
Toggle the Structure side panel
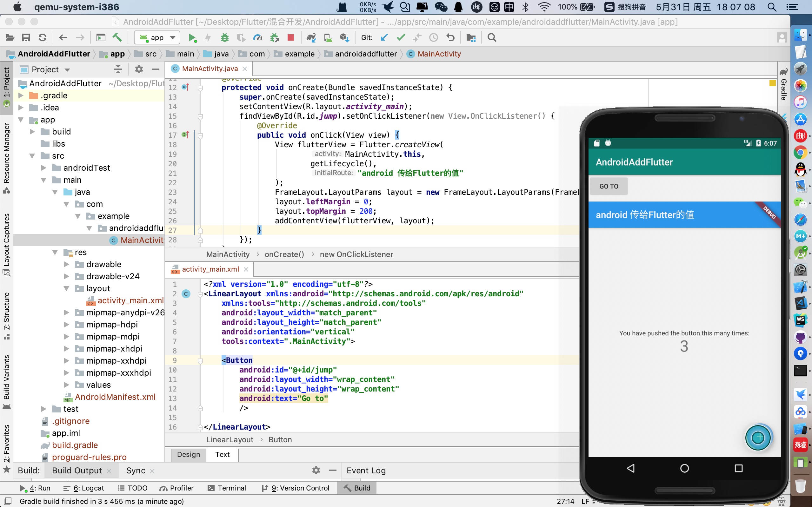6,316
